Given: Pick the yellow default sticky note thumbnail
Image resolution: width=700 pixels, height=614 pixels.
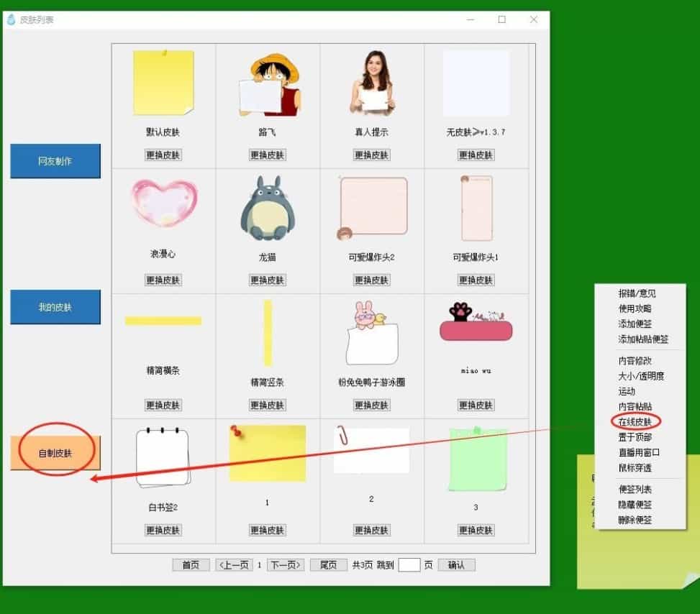Looking at the screenshot, I should (x=163, y=83).
